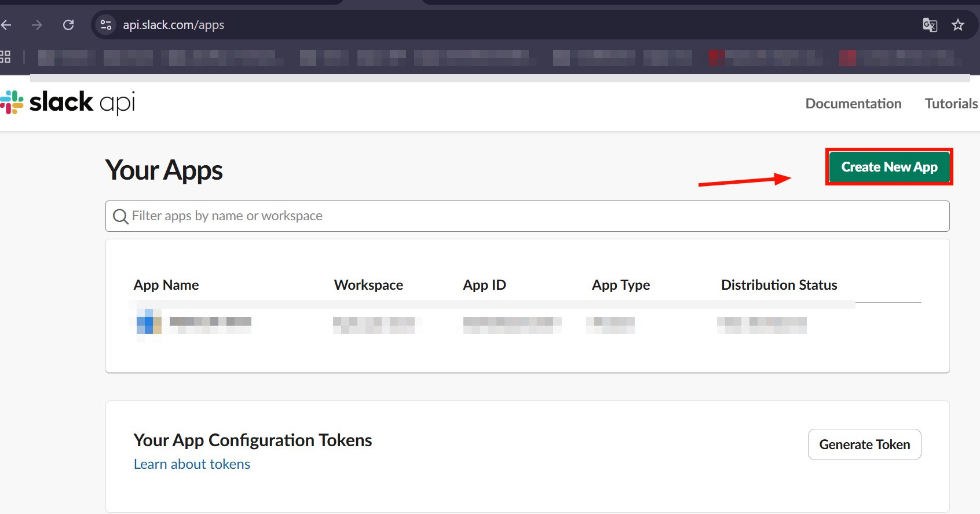Screen dimensions: 980x514
Task: Click the Workspace column header
Action: [368, 285]
